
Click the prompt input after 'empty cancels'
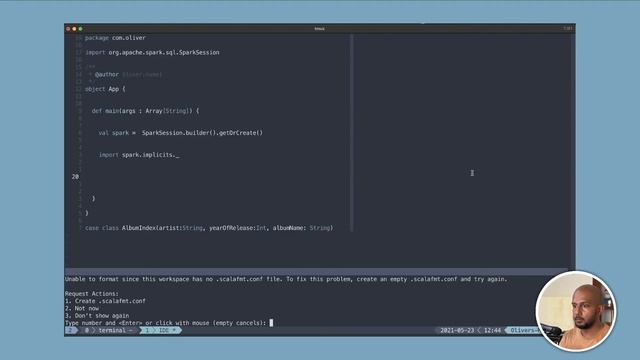coord(271,323)
